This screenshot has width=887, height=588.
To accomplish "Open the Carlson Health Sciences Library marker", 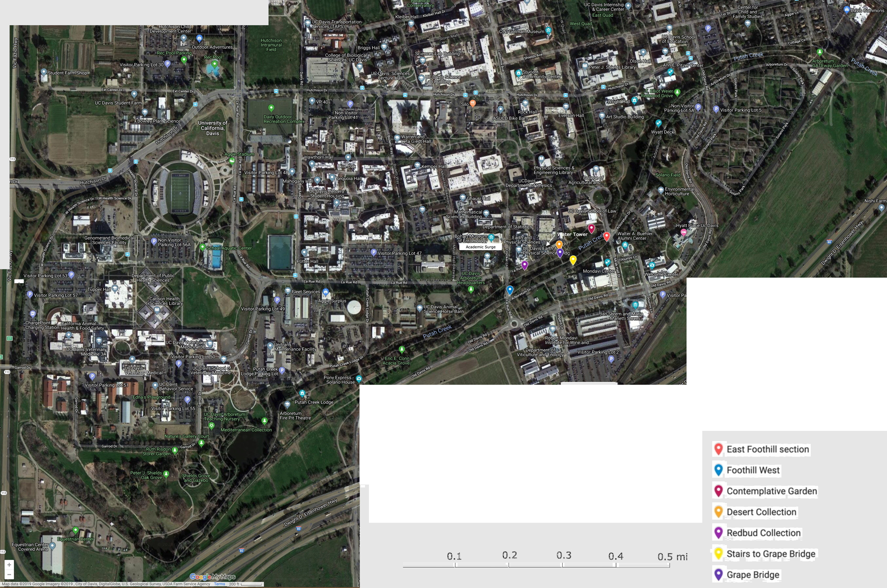I will click(x=157, y=310).
